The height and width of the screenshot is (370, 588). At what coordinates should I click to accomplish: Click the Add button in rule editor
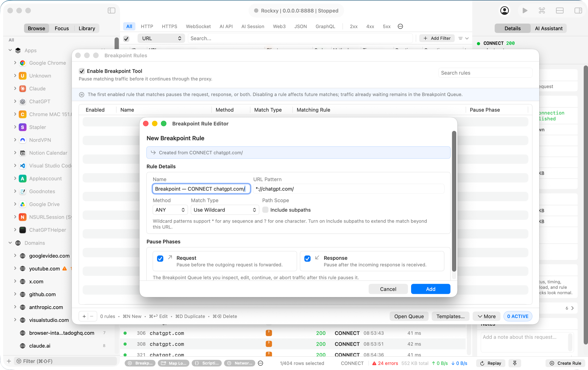click(x=430, y=289)
